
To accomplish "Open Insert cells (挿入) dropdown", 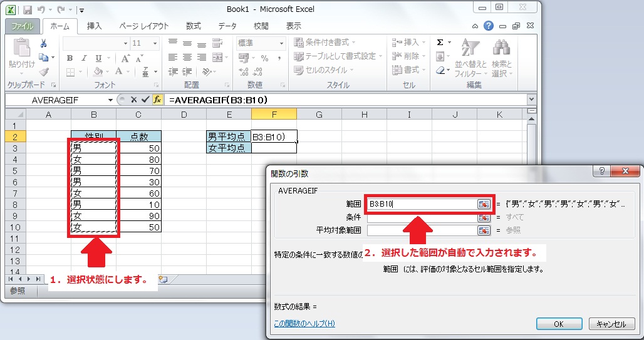I will pyautogui.click(x=408, y=43).
